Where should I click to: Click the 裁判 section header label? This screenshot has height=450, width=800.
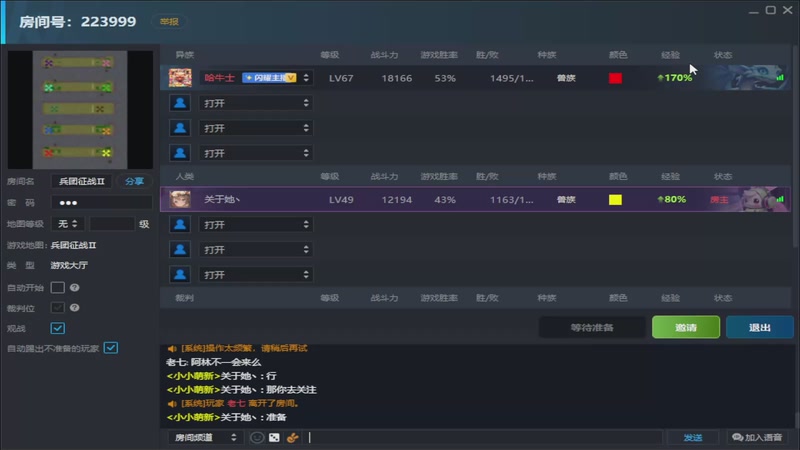coord(185,298)
